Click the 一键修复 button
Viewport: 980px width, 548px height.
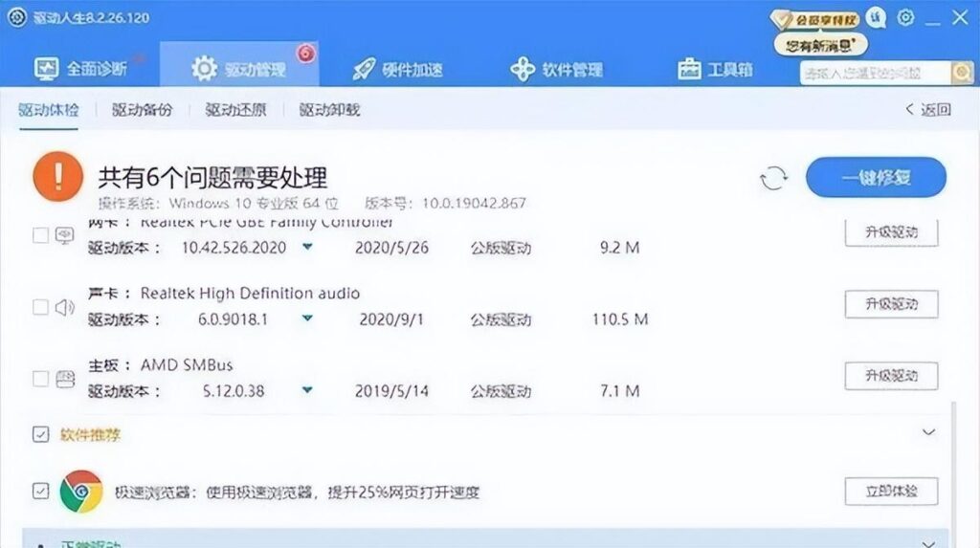coord(876,178)
